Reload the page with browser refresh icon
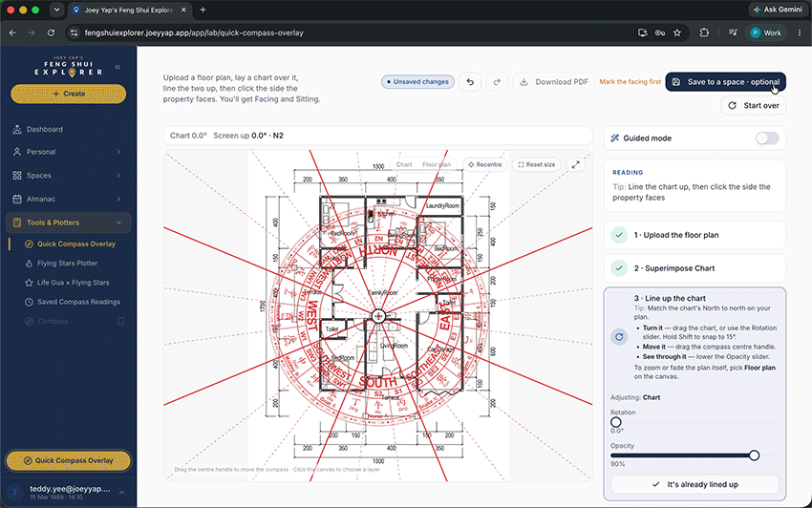The width and height of the screenshot is (812, 508). tap(51, 32)
